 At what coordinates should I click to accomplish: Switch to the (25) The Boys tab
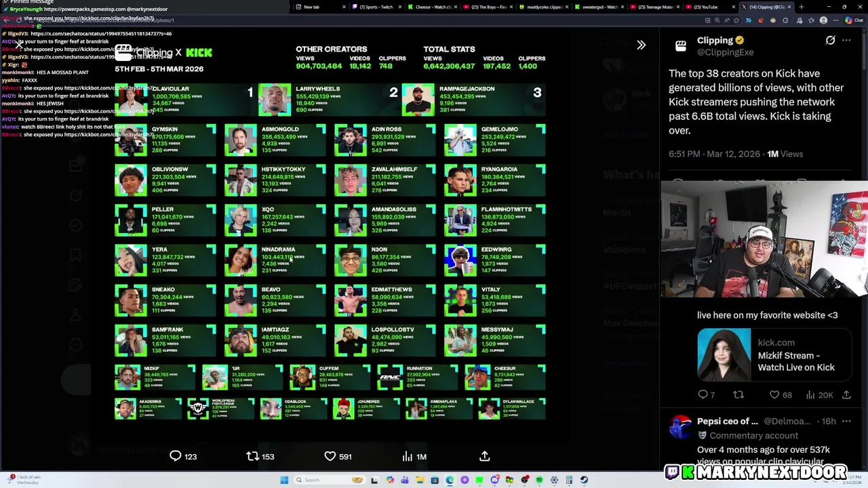(x=487, y=7)
